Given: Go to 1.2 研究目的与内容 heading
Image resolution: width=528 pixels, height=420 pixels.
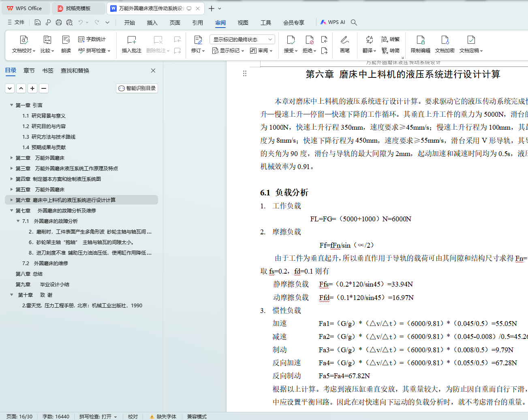Looking at the screenshot, I should 44,126.
